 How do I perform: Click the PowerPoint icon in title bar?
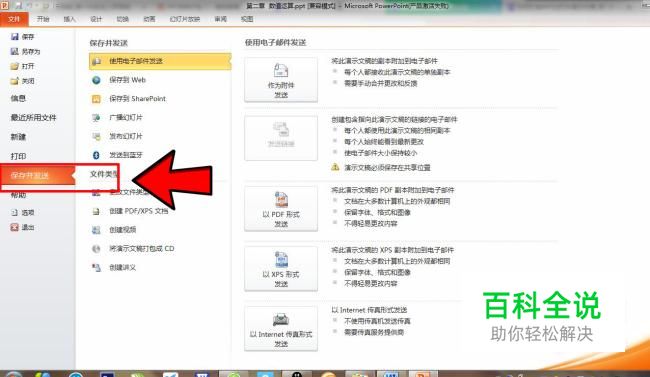[x=5, y=5]
